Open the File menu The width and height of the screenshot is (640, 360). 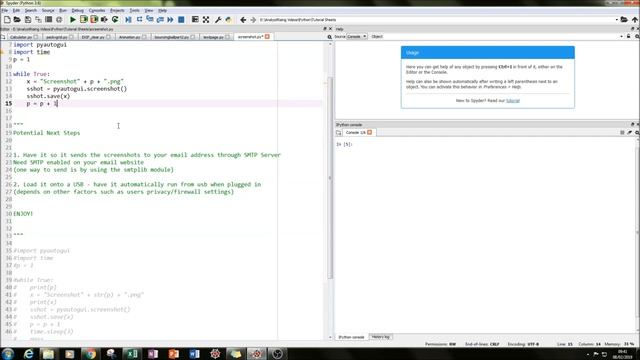pos(4,10)
